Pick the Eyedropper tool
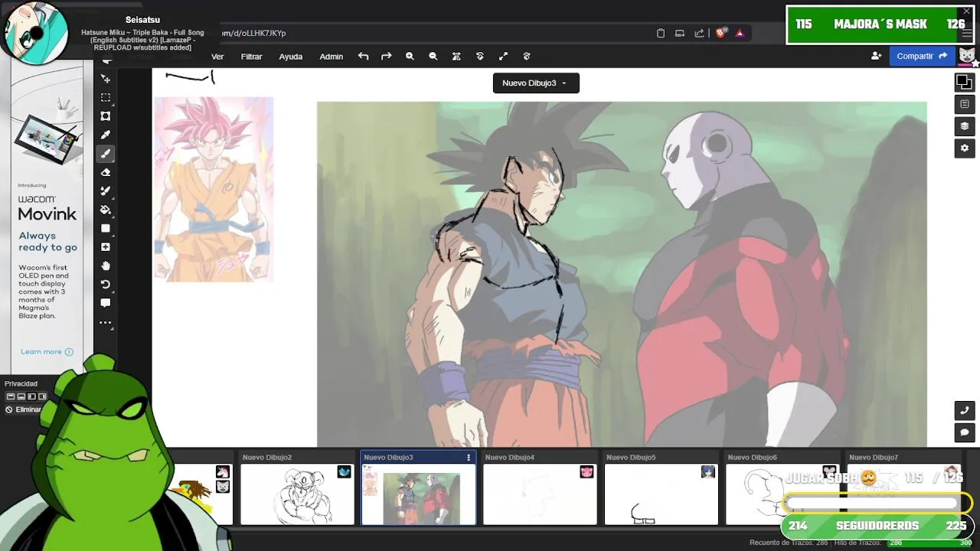This screenshot has width=980, height=551. pyautogui.click(x=106, y=135)
